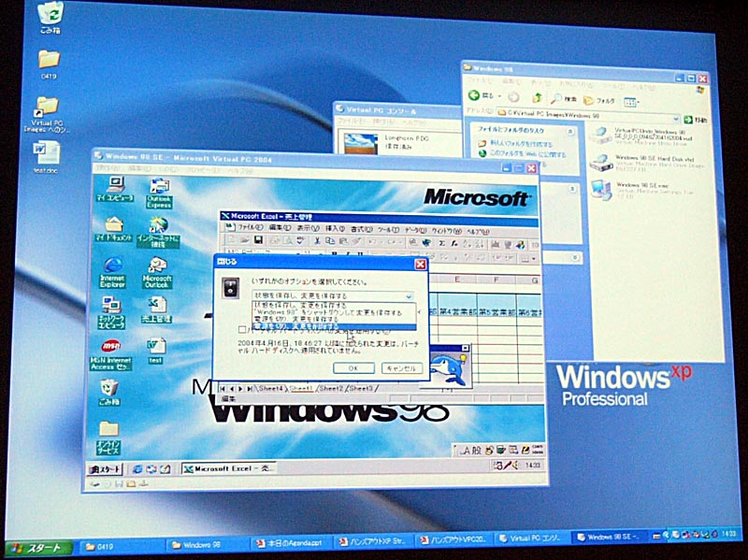Open the Excel ファイル menu
The height and width of the screenshot is (560, 748).
tap(250, 227)
